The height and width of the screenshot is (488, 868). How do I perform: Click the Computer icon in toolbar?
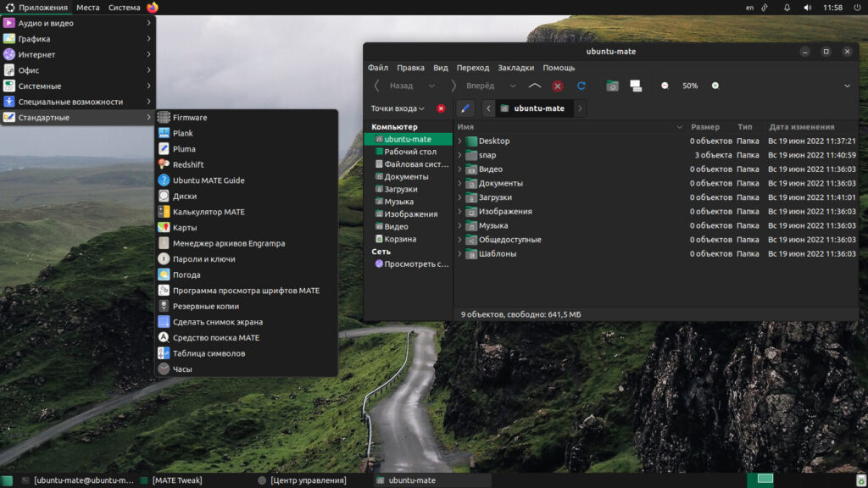(x=636, y=86)
